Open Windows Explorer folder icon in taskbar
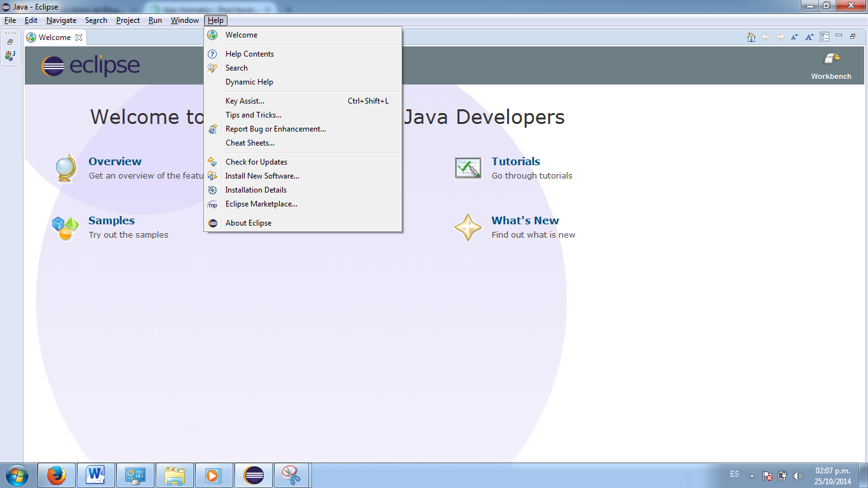The height and width of the screenshot is (488, 868). point(175,475)
